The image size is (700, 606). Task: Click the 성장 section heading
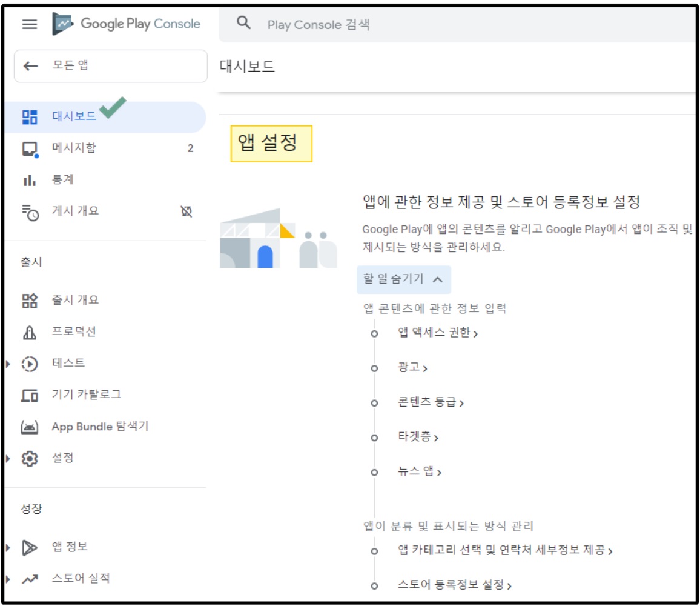pos(31,509)
